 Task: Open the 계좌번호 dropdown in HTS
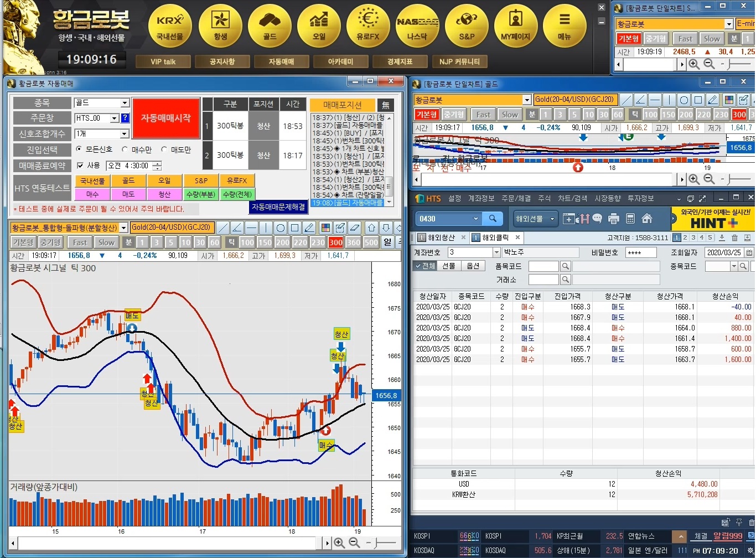coord(496,252)
